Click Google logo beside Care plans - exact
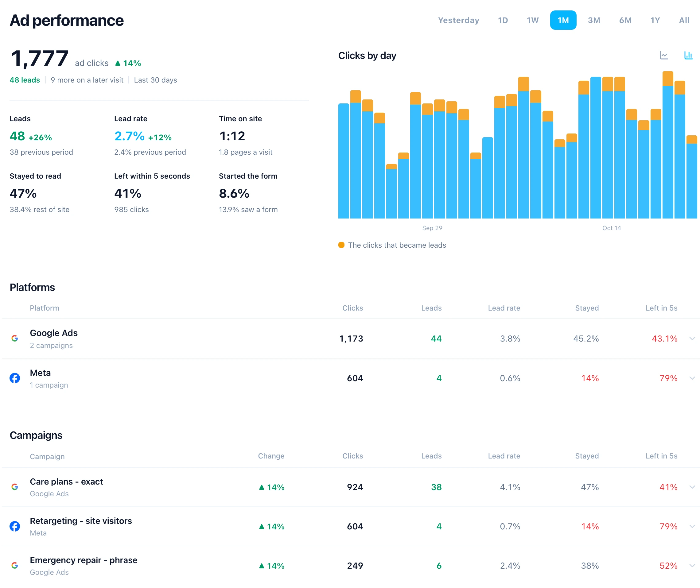This screenshot has width=700, height=588. (15, 487)
